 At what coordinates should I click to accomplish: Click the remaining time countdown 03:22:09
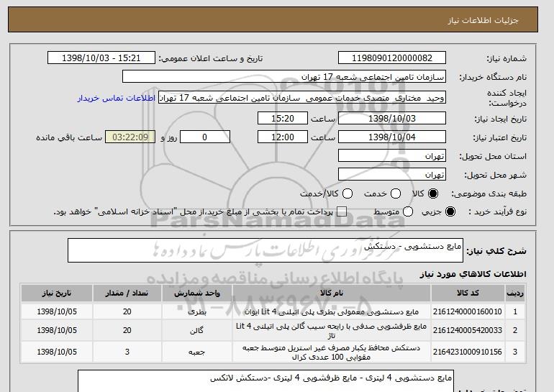130,137
